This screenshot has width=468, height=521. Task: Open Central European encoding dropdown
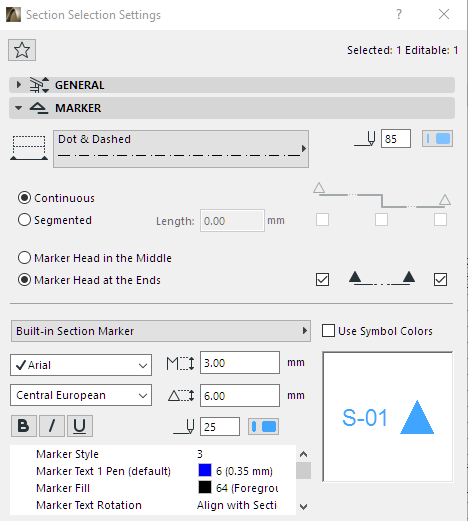click(81, 395)
